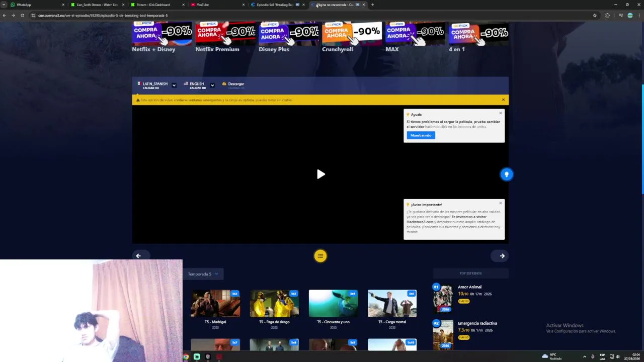Open the Chrome menu three dots
This screenshot has width=644, height=362.
639,16
